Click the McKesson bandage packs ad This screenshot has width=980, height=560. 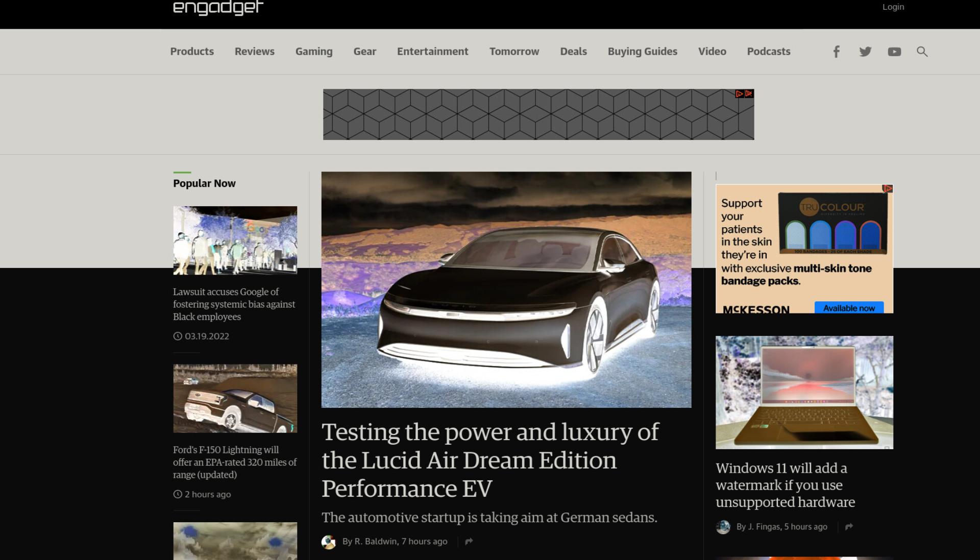[804, 249]
